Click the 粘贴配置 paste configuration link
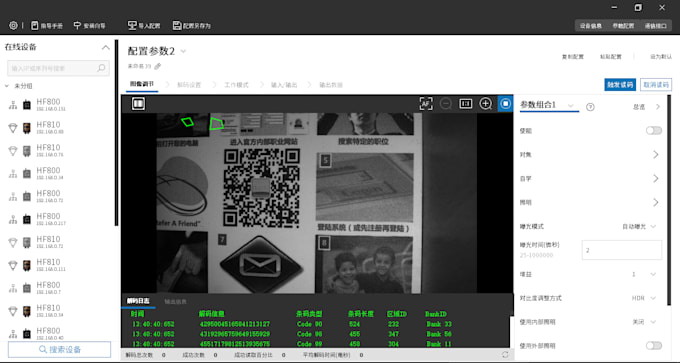The width and height of the screenshot is (680, 363). pos(611,57)
